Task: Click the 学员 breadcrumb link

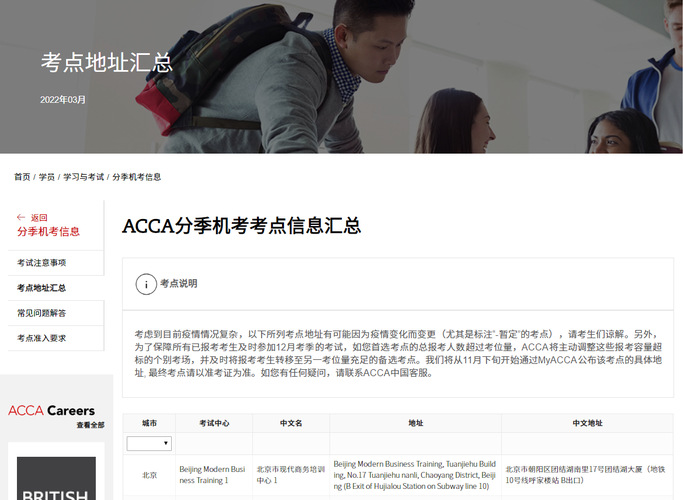Action: coord(47,177)
